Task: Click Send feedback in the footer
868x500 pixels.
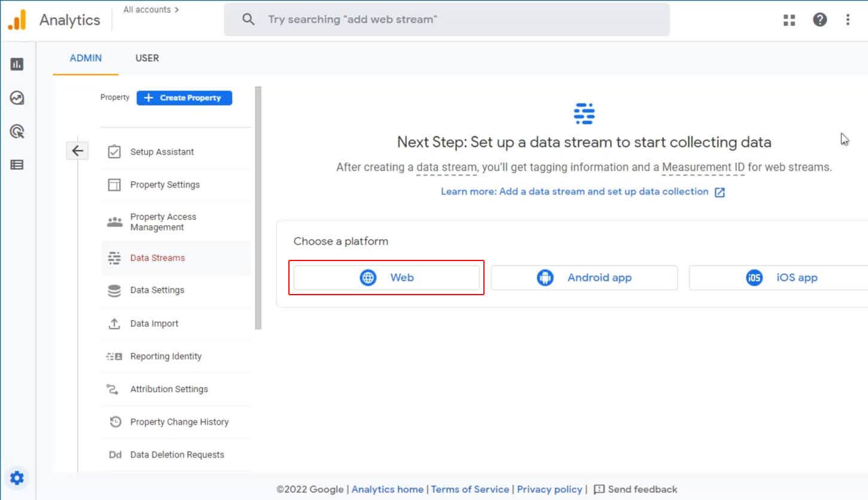Action: click(x=642, y=490)
